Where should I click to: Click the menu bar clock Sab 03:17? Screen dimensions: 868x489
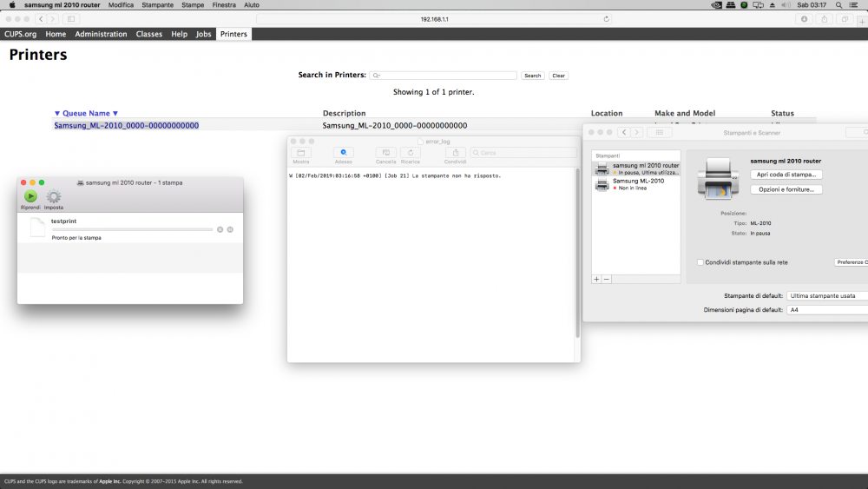812,5
